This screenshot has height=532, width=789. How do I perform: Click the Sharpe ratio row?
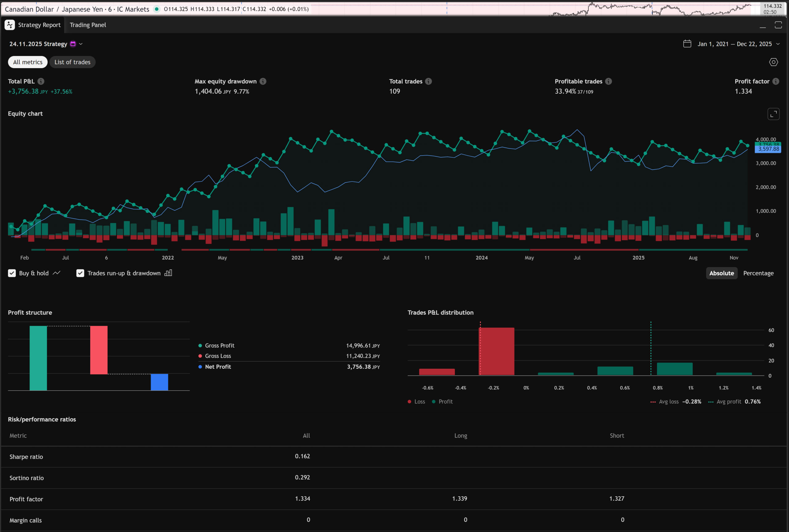[26, 457]
